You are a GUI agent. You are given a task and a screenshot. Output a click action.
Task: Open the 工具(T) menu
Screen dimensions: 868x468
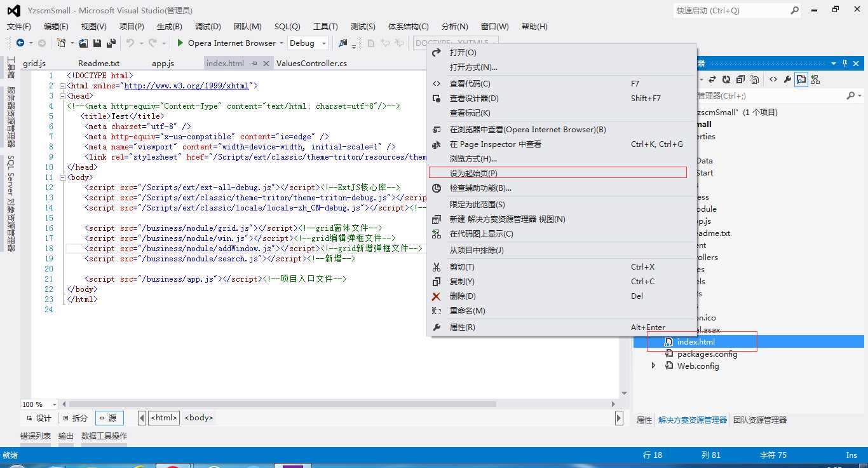(x=325, y=26)
